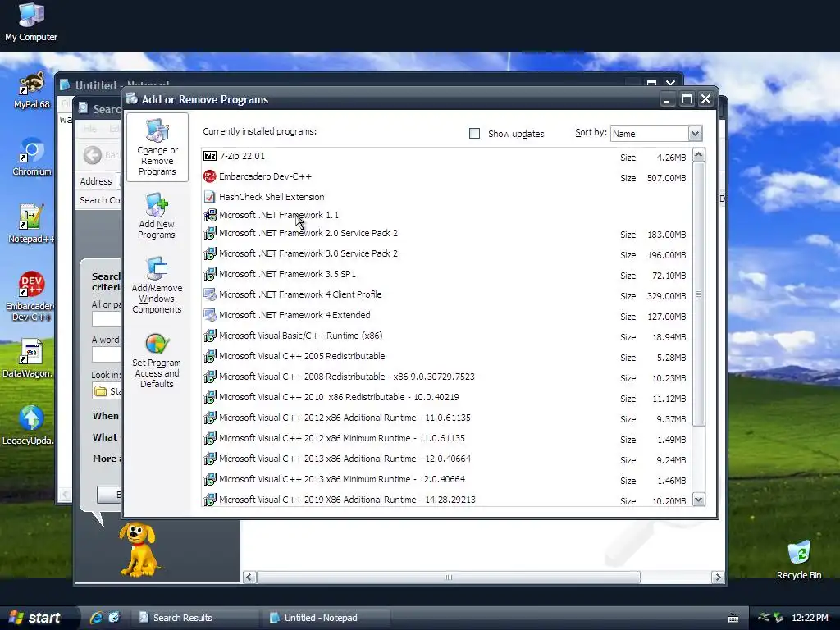Click the Visual C++ 2005 Redistributable icon
Screen dimensions: 840x630
[210, 356]
